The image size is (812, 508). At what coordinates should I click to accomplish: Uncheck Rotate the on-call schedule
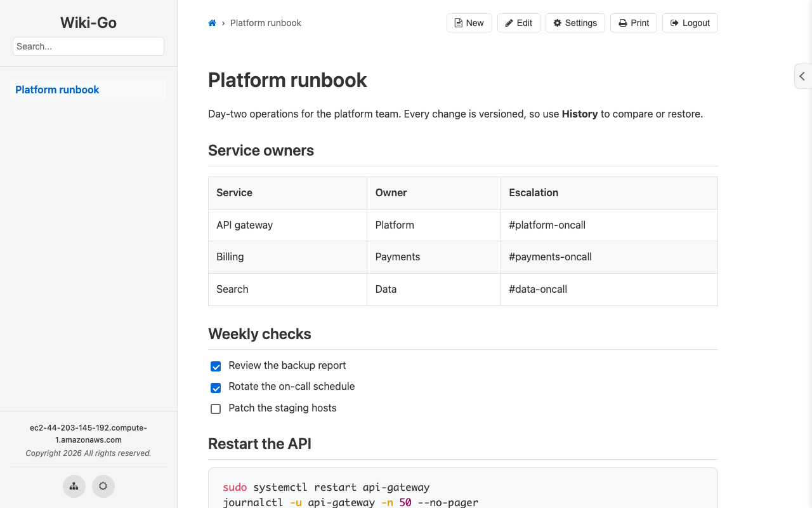216,387
